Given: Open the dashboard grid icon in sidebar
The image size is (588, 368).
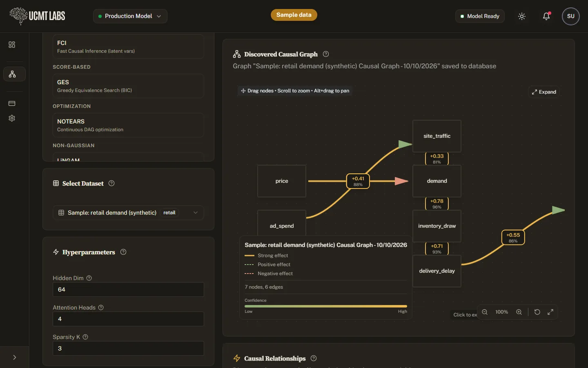Looking at the screenshot, I should click(x=12, y=45).
